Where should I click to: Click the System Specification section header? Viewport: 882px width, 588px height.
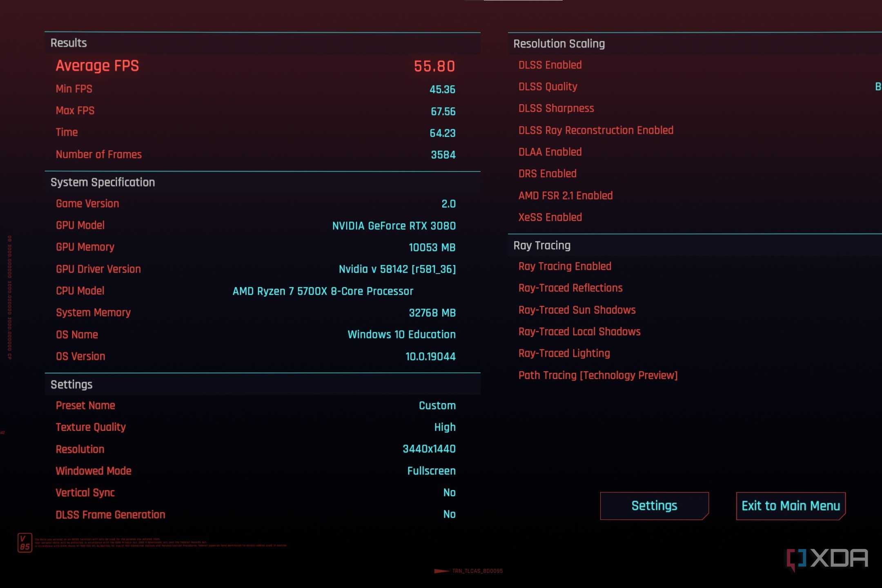[x=263, y=182]
